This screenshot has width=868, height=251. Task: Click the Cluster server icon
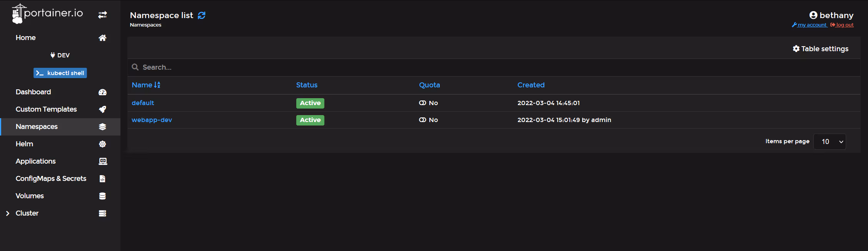(x=102, y=213)
